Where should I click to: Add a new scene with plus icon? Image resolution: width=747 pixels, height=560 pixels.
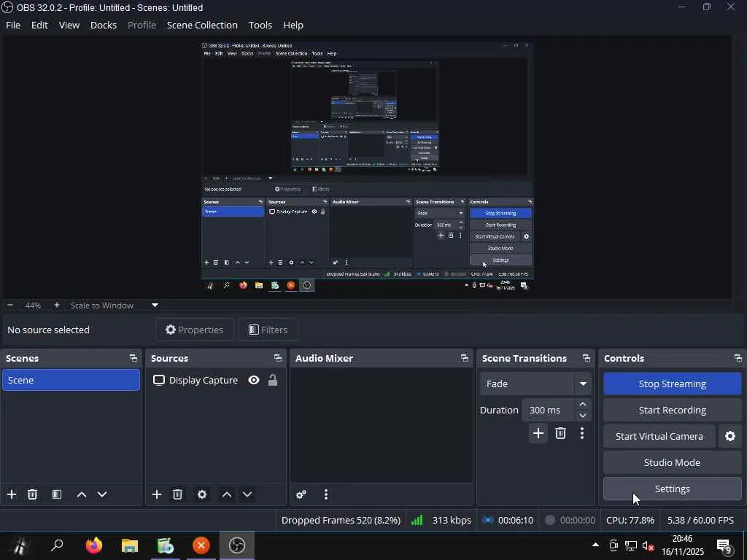12,494
